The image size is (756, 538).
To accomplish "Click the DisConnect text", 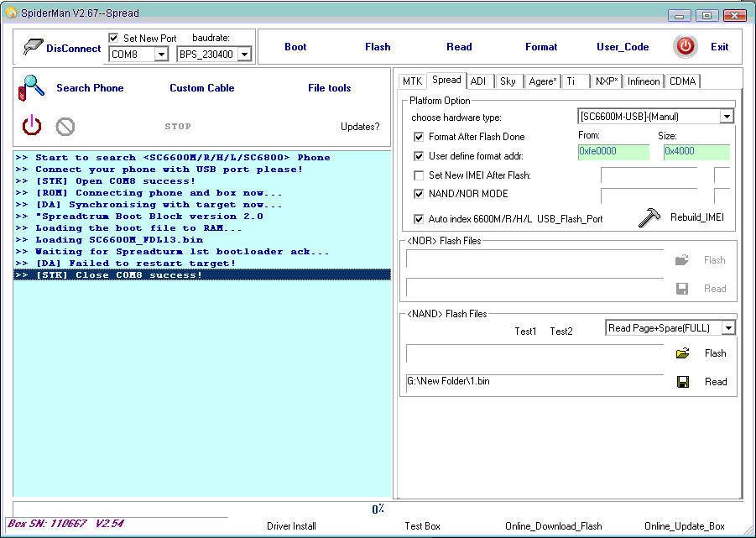I will [73, 48].
